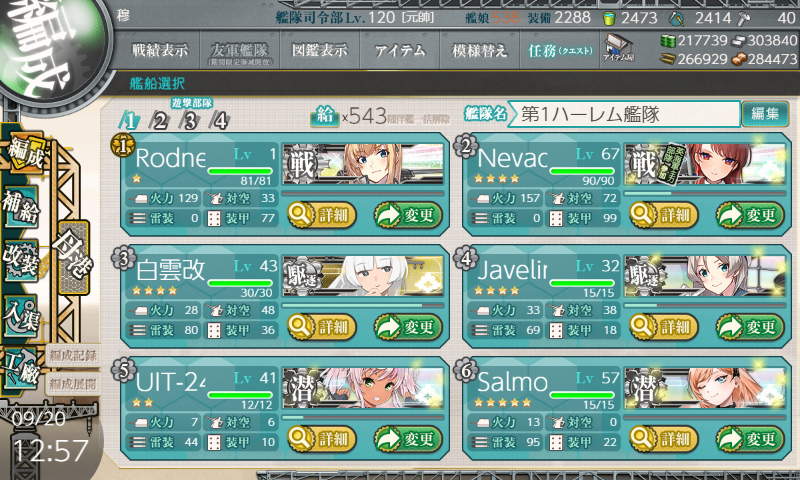This screenshot has height=480, width=800.
Task: Select fleet tab 4
Action: point(220,121)
